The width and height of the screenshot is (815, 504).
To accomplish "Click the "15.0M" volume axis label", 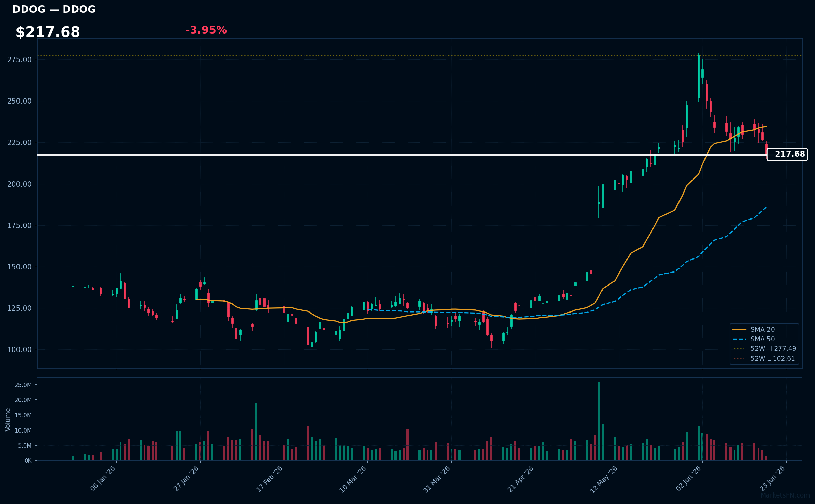I will click(x=23, y=415).
